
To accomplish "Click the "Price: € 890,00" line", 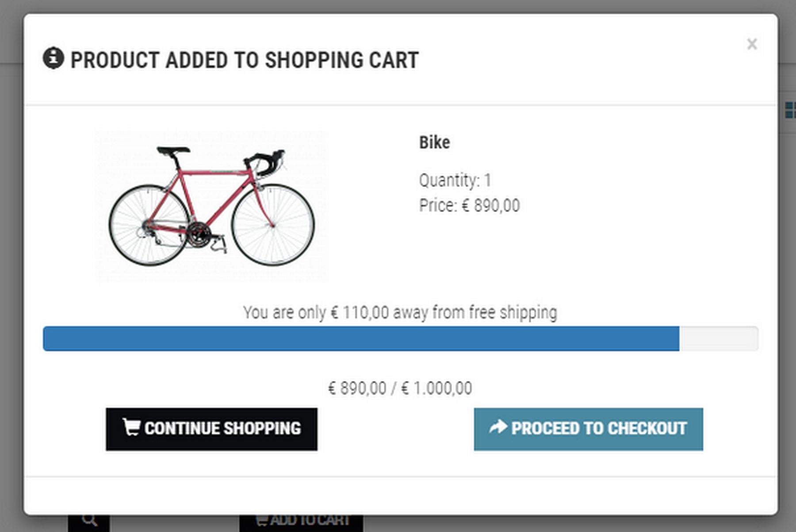I will pyautogui.click(x=469, y=206).
